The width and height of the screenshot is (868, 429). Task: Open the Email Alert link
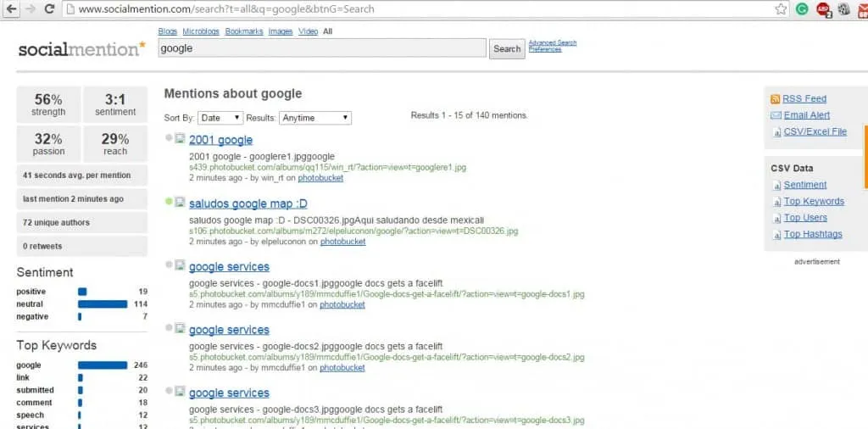coord(807,115)
